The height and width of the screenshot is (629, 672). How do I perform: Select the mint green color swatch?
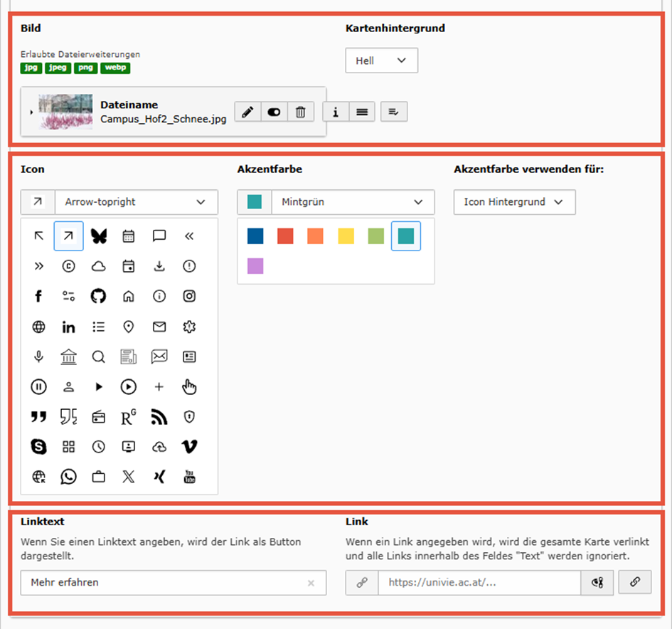[x=406, y=236]
